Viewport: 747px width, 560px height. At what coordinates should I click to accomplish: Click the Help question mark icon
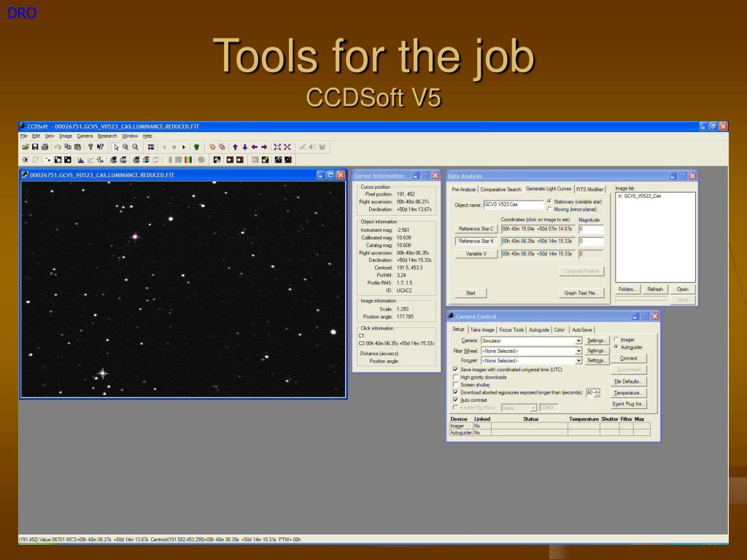point(90,147)
